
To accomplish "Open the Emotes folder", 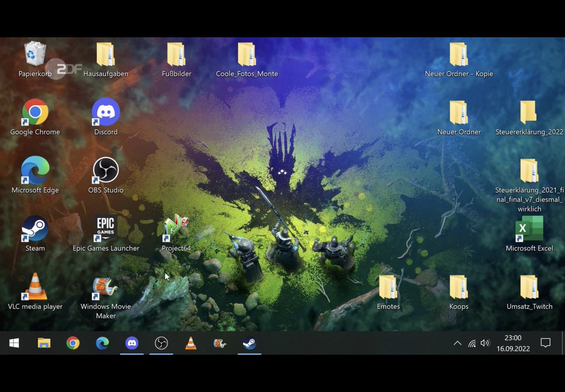I will pos(388,287).
